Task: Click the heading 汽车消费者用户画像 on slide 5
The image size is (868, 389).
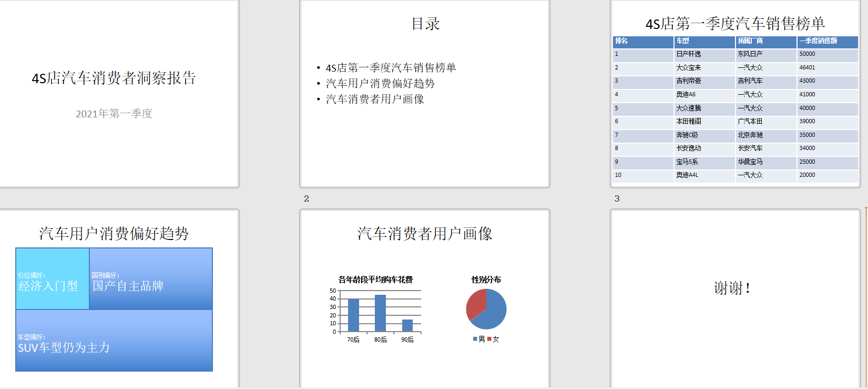Action: click(x=425, y=234)
